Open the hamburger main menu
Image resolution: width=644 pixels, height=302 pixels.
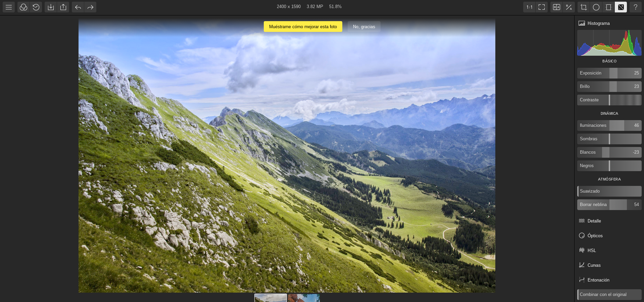[x=8, y=7]
